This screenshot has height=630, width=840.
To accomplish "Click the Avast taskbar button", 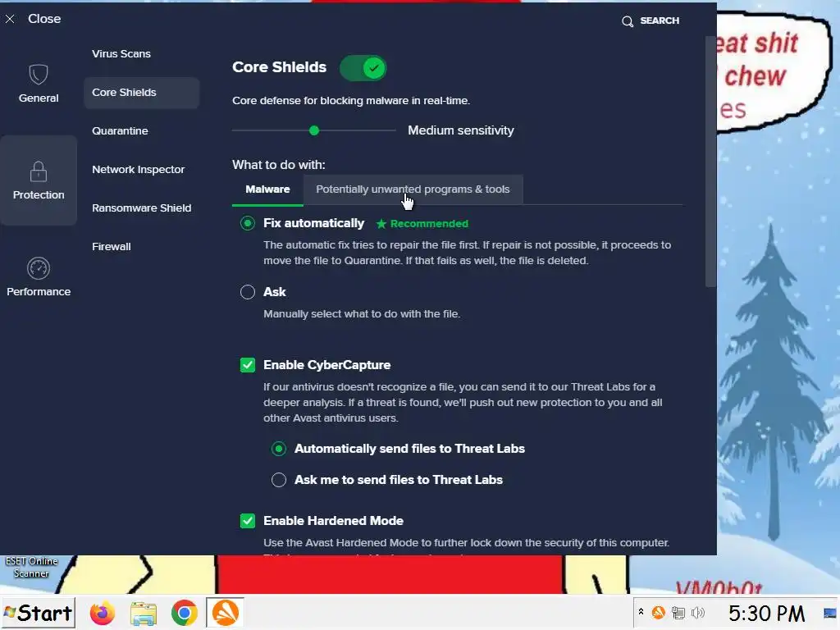I will [225, 612].
